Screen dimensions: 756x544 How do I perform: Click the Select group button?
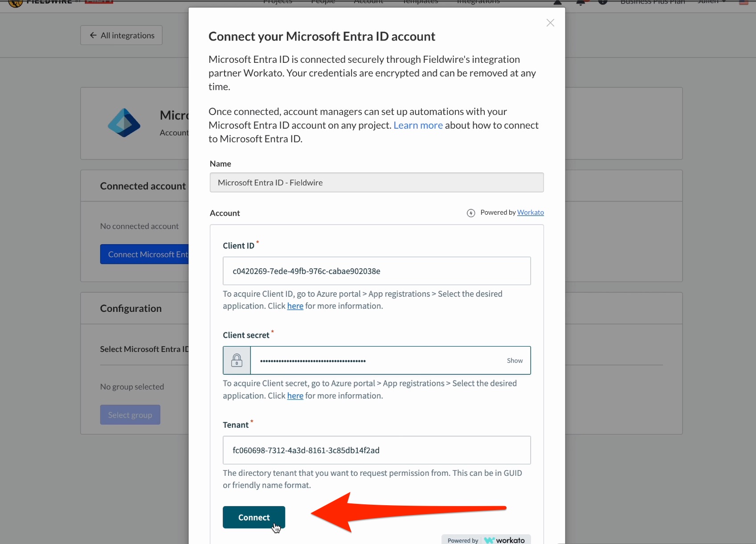[x=130, y=415]
